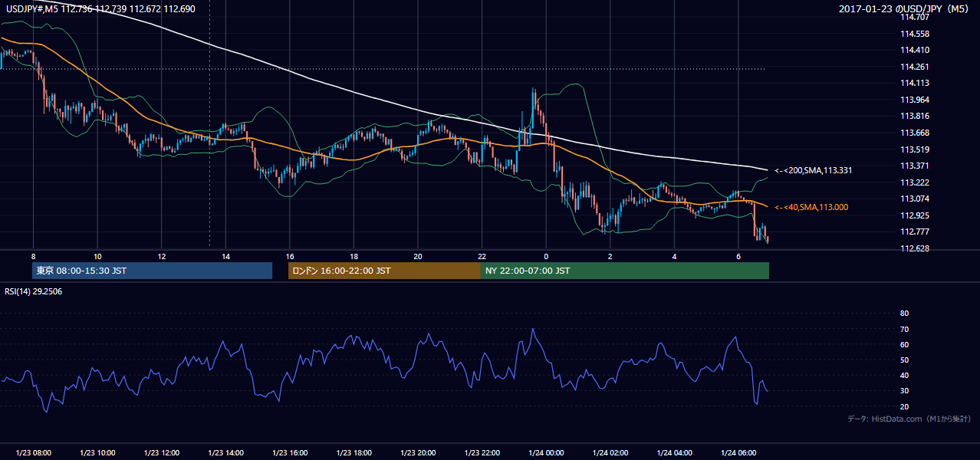Click the 200 SMA label reading 113.331

(813, 170)
